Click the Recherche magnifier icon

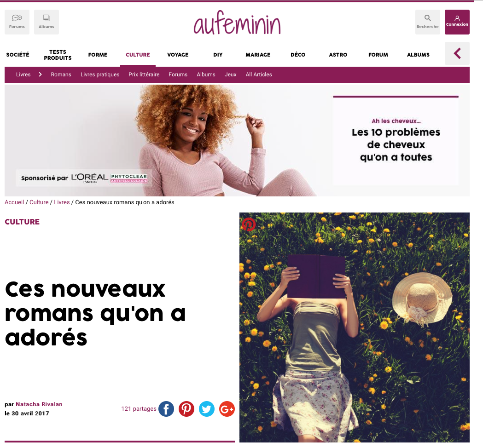click(x=428, y=18)
